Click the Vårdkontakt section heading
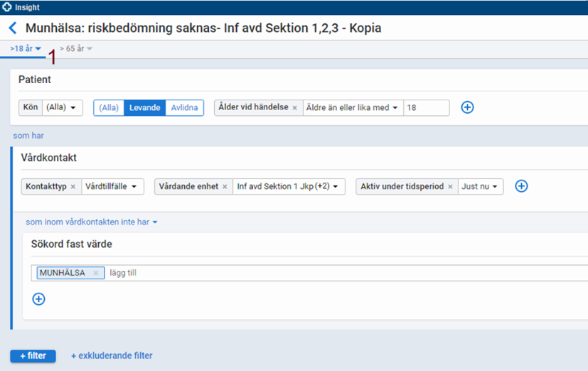 click(49, 158)
